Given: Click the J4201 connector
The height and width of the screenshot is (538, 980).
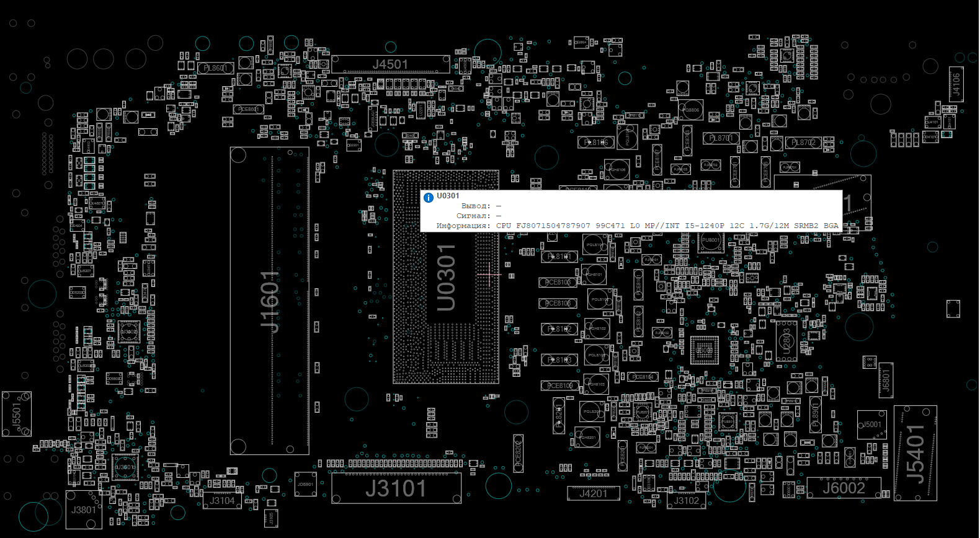Looking at the screenshot, I should point(593,494).
